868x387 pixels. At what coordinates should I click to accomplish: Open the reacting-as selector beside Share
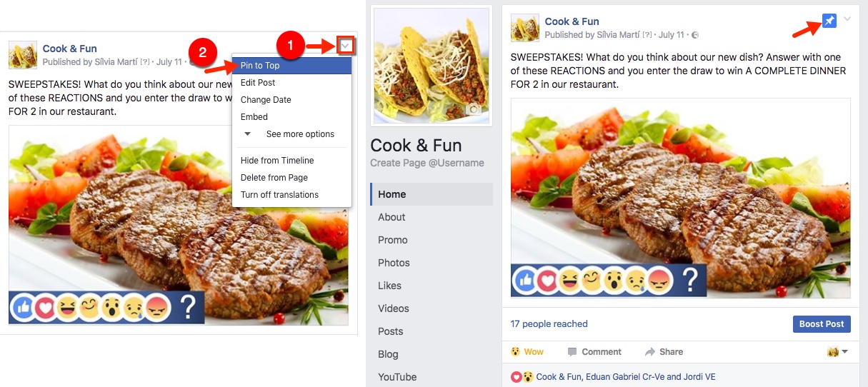point(838,352)
